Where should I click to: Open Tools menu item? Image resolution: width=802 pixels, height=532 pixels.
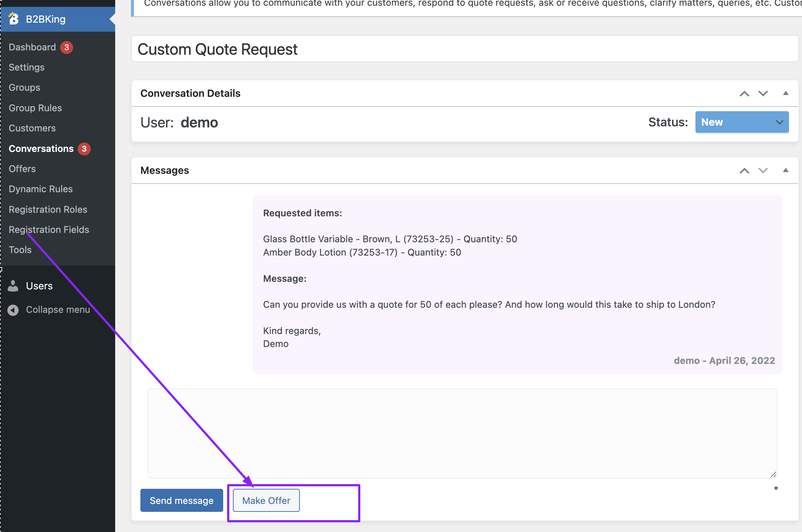[x=20, y=250]
